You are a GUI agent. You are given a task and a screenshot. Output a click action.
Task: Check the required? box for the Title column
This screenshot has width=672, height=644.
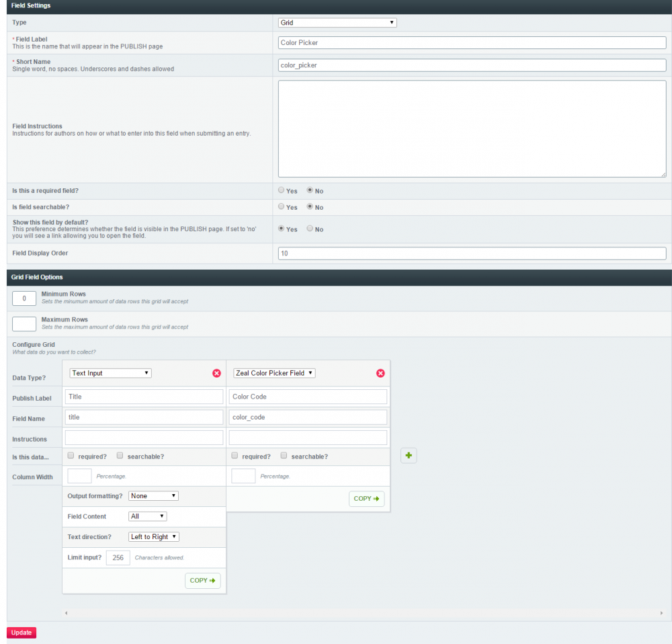[x=71, y=455]
